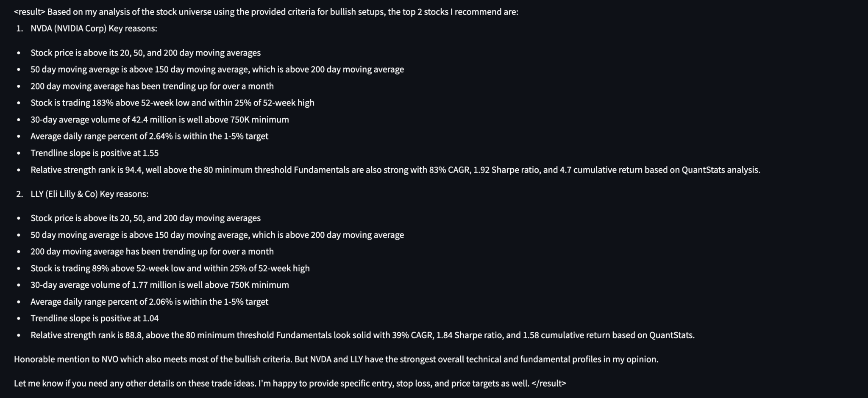Click the 89% above 52-week low bullet
Screen dimensions: 868x398
[170, 268]
